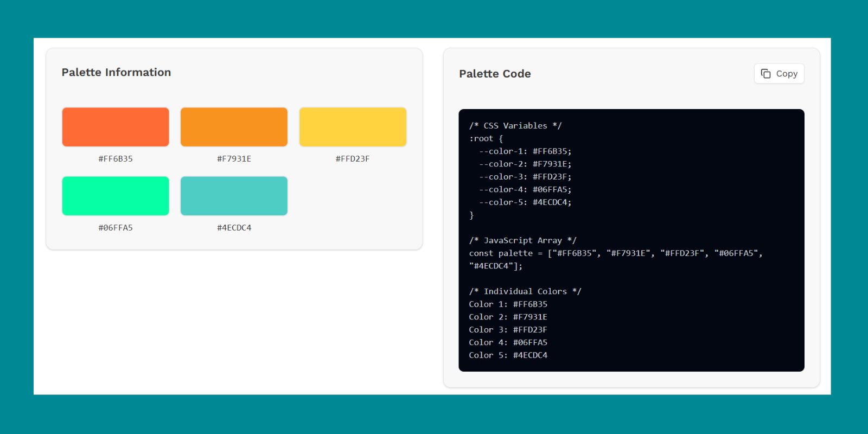Click the #FFD23F hex label under swatch

coord(353,159)
